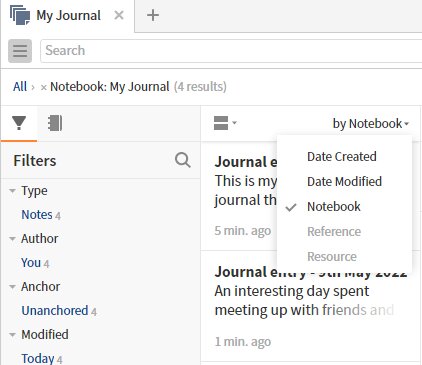Click the stacked notebooks icon in tab
This screenshot has width=422, height=365.
(x=20, y=15)
